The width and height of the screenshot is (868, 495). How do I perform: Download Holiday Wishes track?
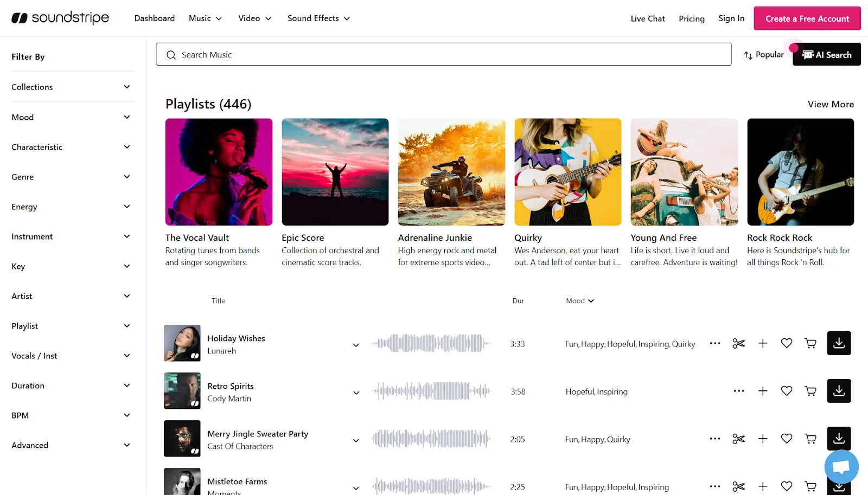[x=839, y=343]
